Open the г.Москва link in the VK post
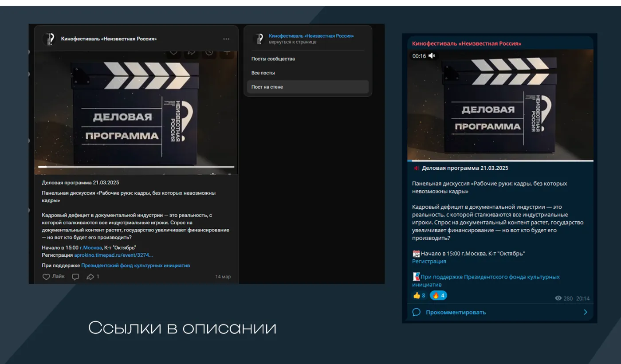 (x=90, y=247)
